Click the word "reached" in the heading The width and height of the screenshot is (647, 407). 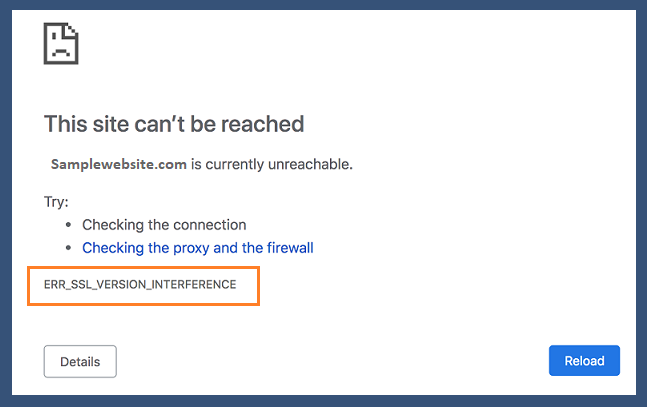click(268, 124)
